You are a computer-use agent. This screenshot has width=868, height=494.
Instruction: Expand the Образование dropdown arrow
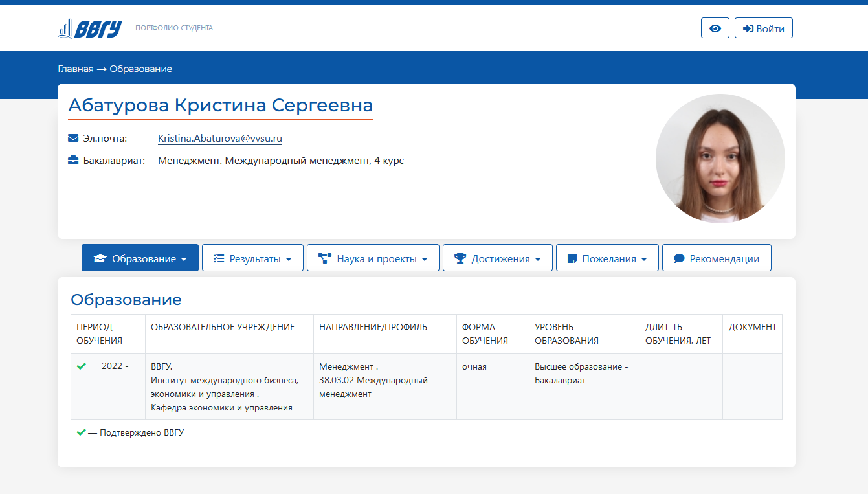(x=184, y=259)
